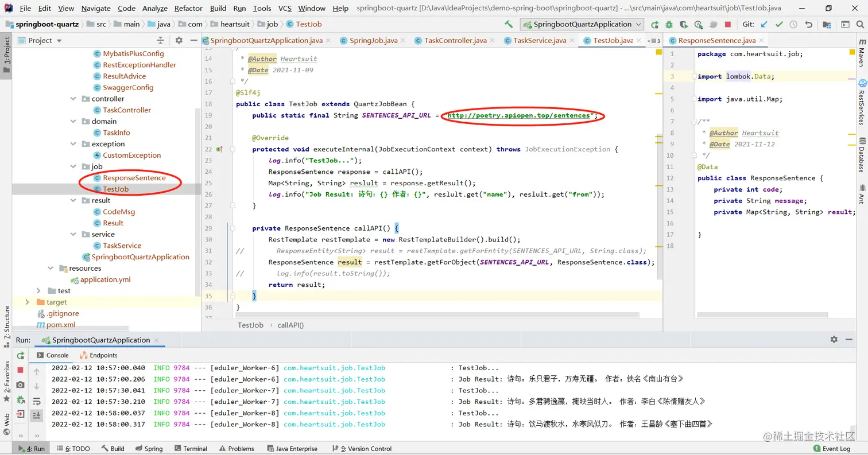Collapse the job folder

[73, 166]
